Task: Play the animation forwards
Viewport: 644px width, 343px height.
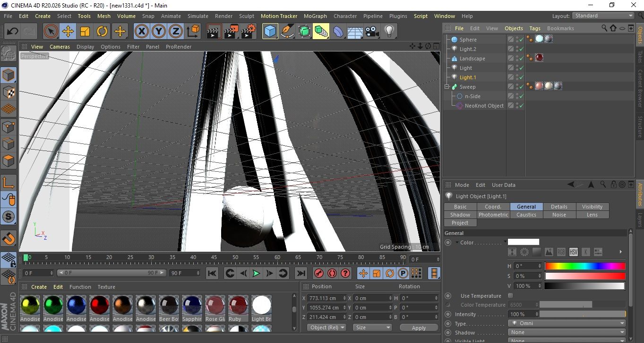Action: pyautogui.click(x=256, y=273)
